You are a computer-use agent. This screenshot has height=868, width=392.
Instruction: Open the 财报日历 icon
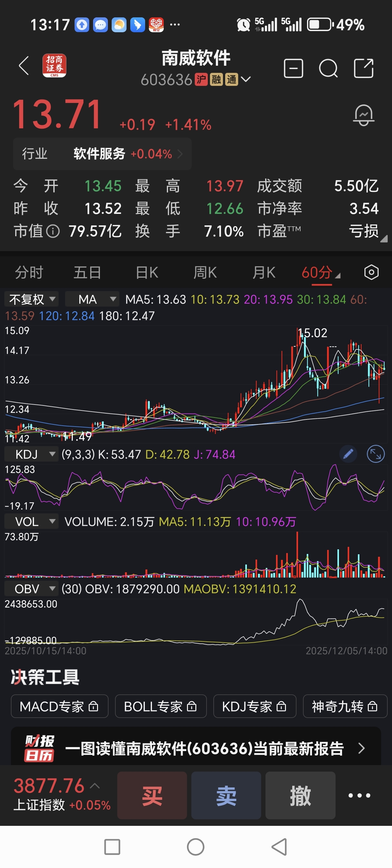39,748
